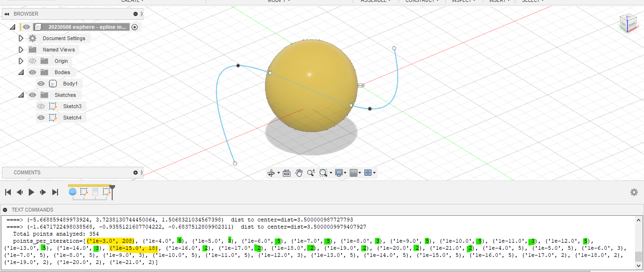Open the Zoom tool

(x=311, y=173)
